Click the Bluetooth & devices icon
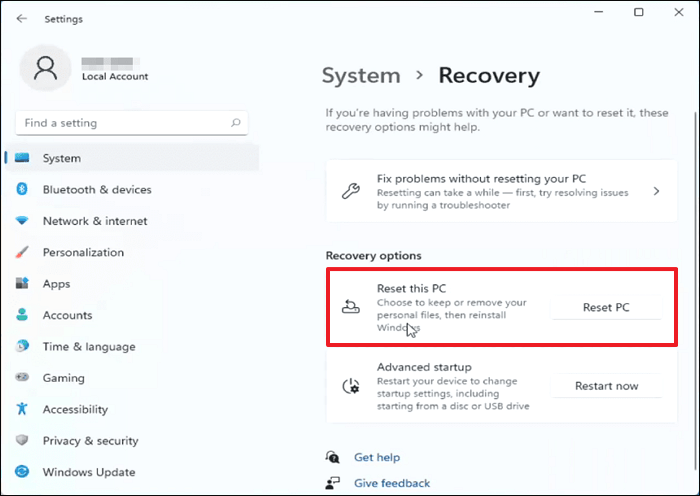This screenshot has height=496, width=700. 22,190
